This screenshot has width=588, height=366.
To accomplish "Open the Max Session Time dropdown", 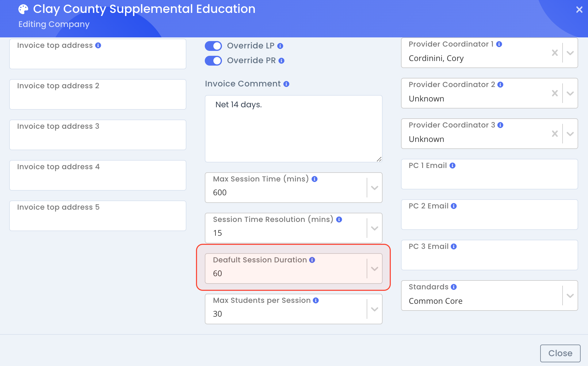I will point(374,188).
